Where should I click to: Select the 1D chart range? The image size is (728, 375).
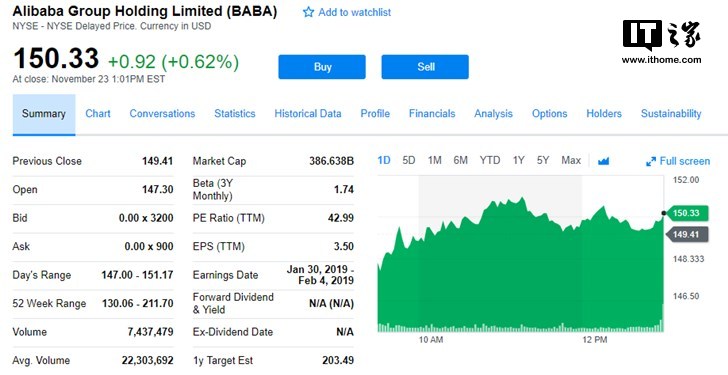coord(384,161)
